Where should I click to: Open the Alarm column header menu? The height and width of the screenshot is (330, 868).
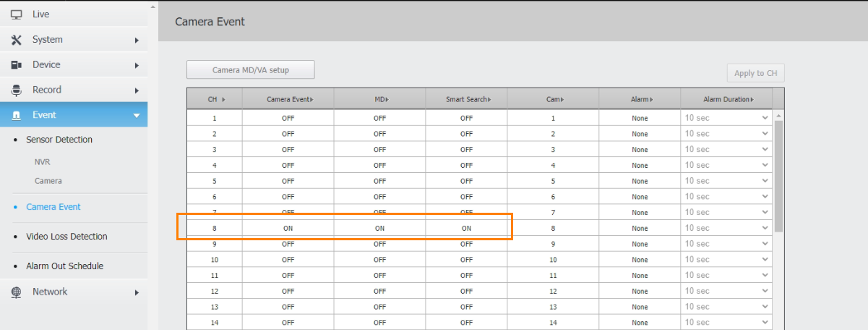coord(642,99)
